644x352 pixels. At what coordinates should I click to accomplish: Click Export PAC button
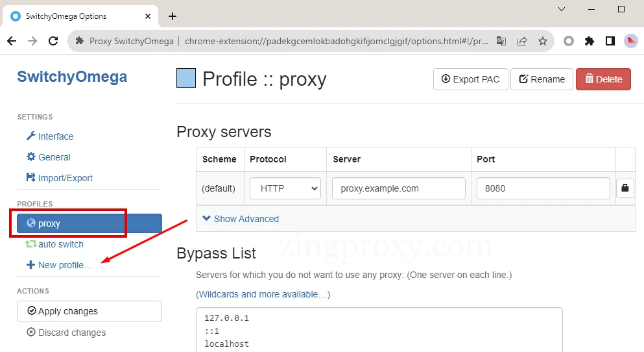click(x=471, y=79)
